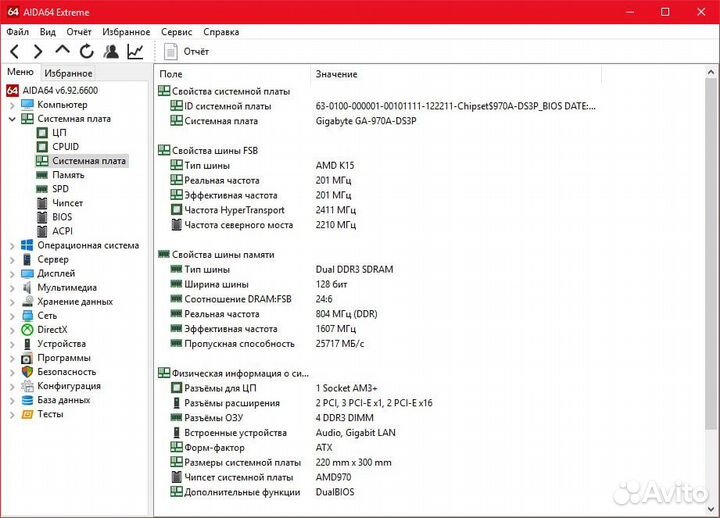
Task: Click the vertical scrollbar down arrow
Action: pyautogui.click(x=710, y=509)
